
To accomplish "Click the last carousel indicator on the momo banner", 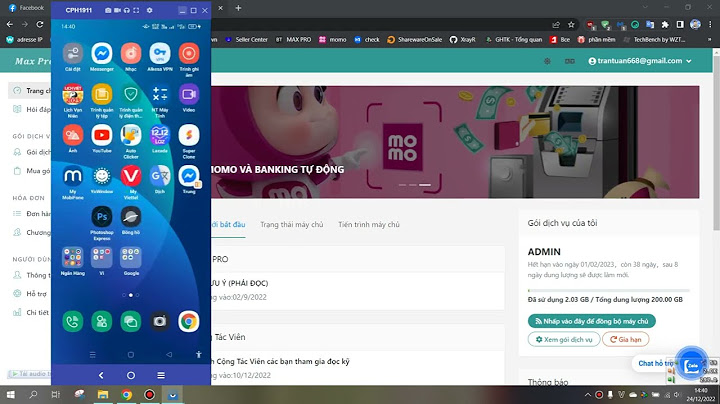I will tap(425, 185).
